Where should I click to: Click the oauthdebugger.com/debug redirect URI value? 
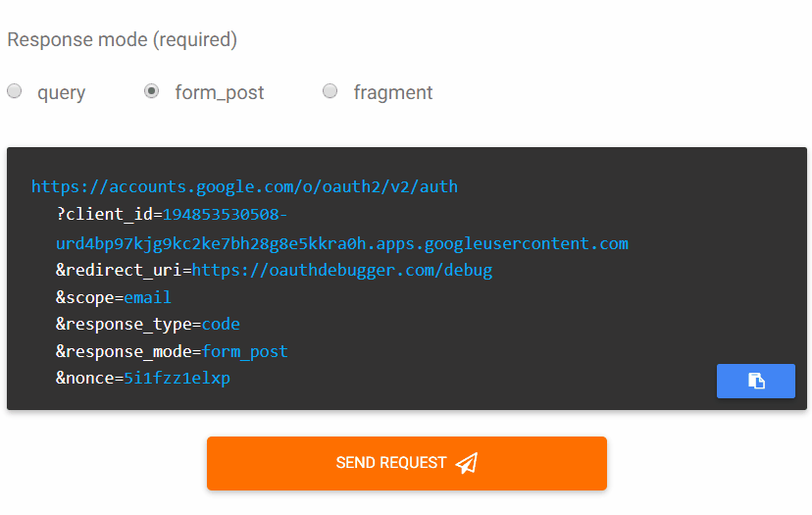click(x=342, y=270)
